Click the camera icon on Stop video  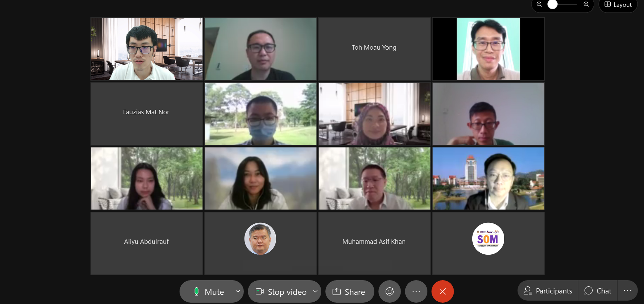click(x=260, y=291)
